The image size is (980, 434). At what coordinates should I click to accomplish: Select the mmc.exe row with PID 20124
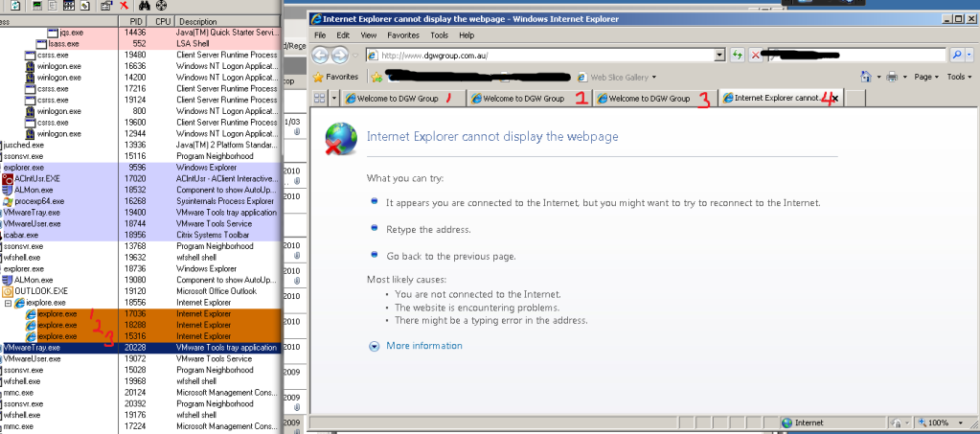click(x=141, y=393)
